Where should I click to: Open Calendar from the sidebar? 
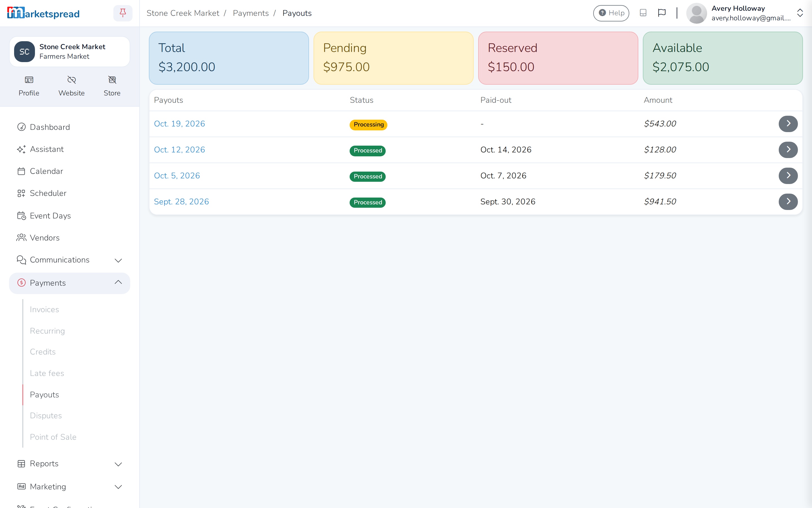69,171
